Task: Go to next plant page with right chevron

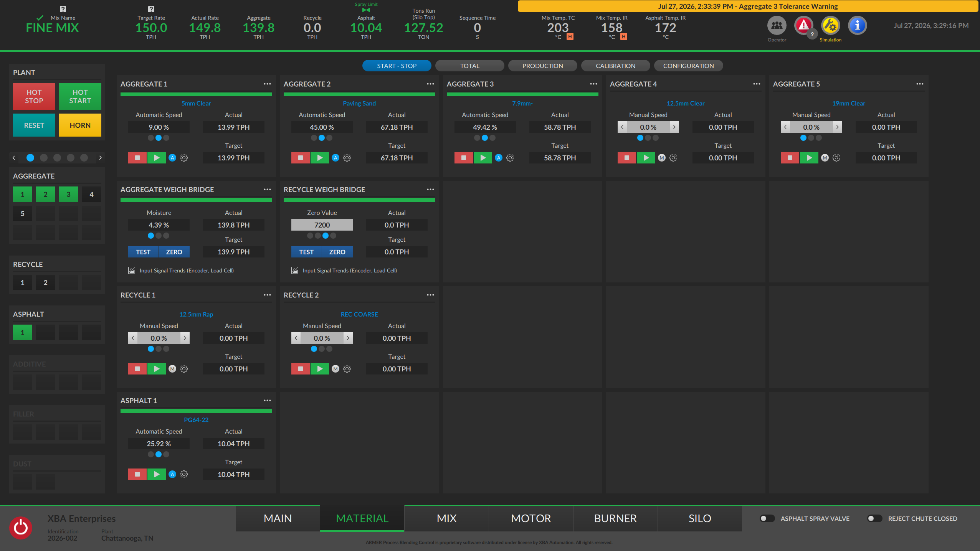Action: point(101,158)
